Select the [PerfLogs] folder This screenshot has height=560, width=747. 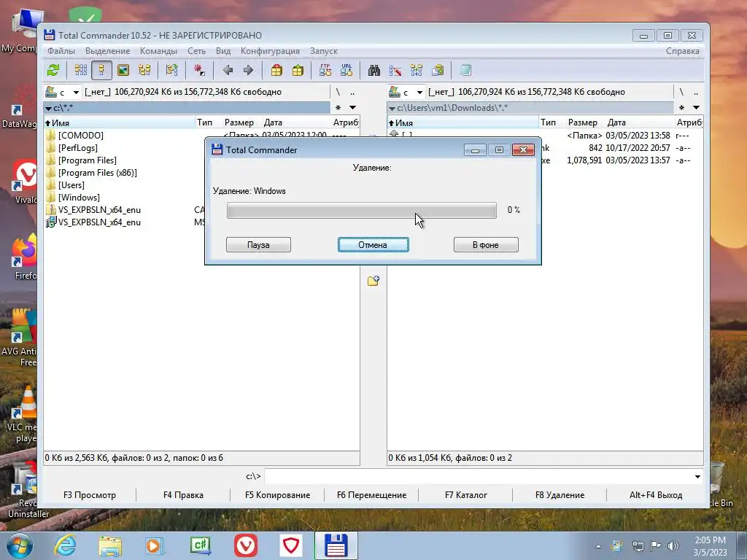(x=77, y=148)
